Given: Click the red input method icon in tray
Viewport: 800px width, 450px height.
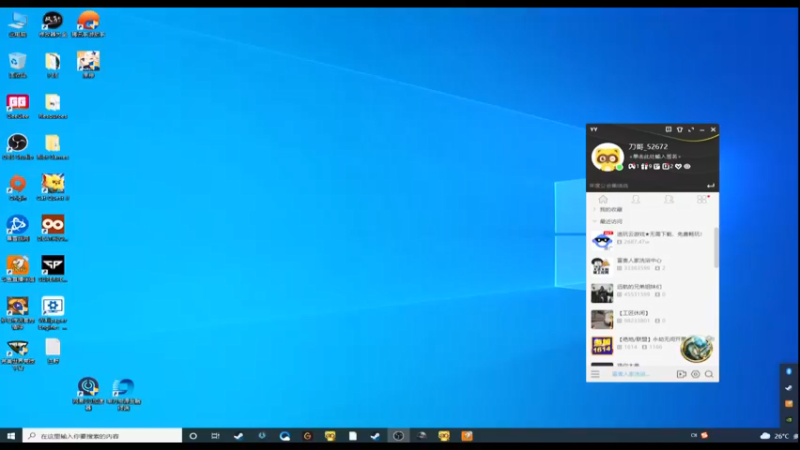Looking at the screenshot, I should (704, 435).
